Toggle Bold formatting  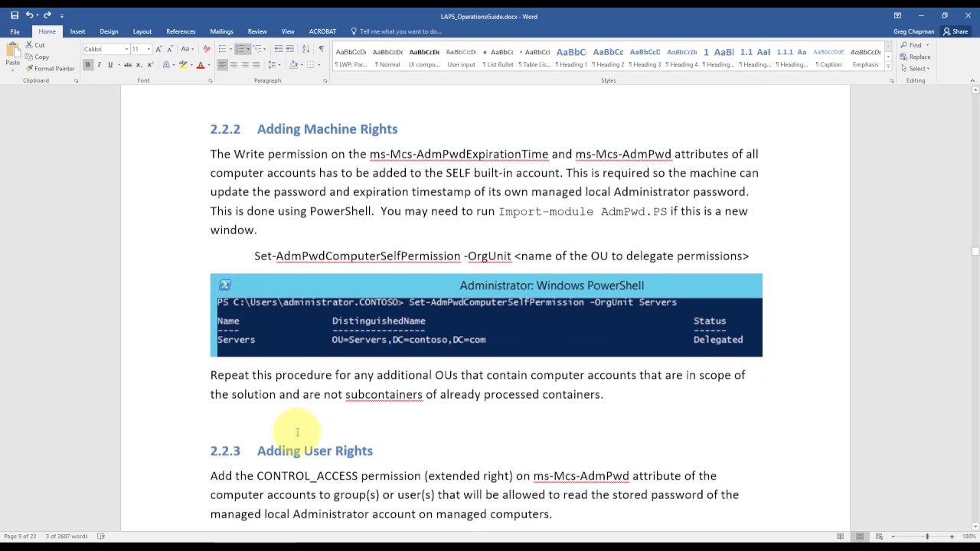pyautogui.click(x=88, y=65)
